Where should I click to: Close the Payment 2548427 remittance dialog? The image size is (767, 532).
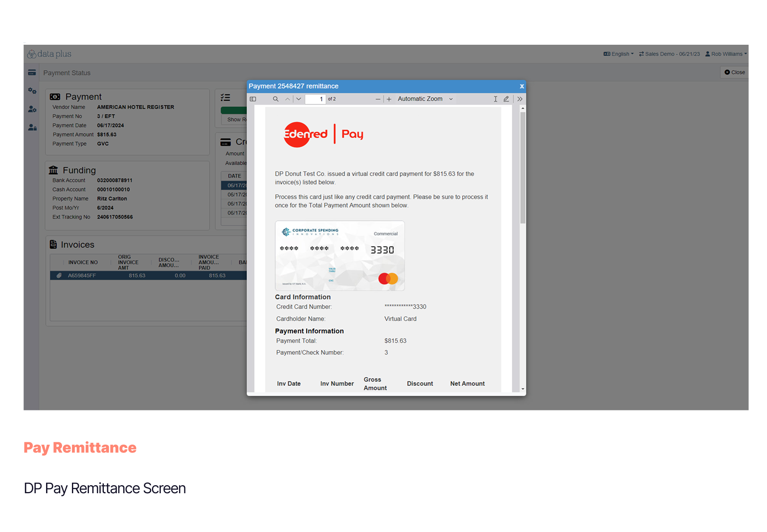pyautogui.click(x=522, y=86)
